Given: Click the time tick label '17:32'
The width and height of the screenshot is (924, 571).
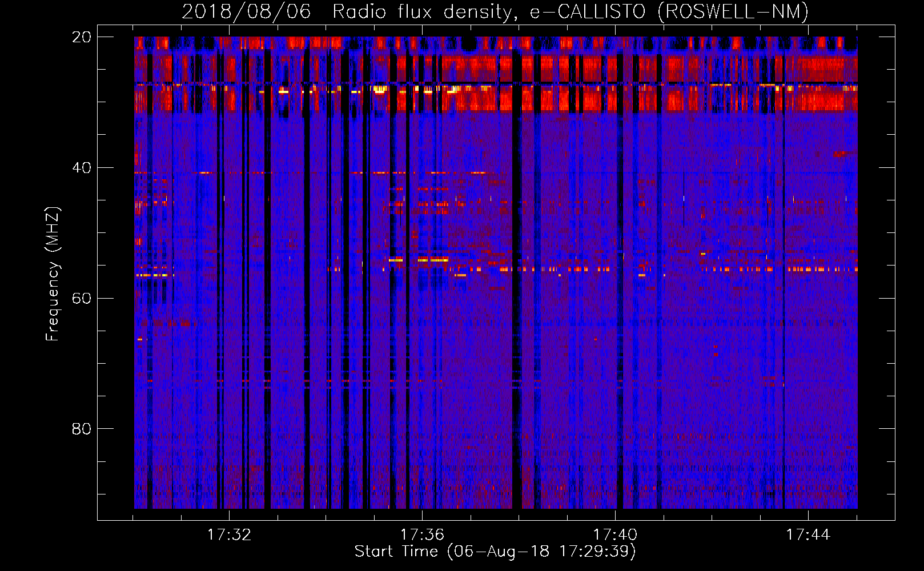Looking at the screenshot, I should pos(229,534).
